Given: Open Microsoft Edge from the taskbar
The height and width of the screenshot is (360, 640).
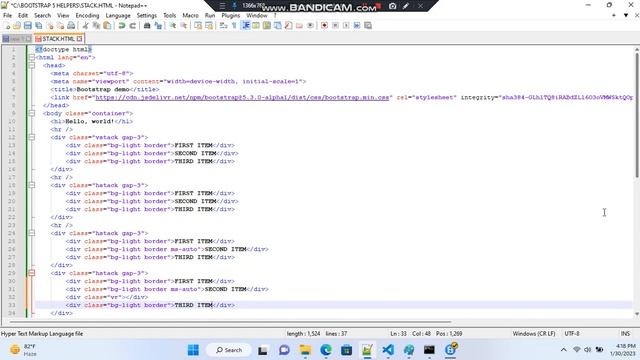Looking at the screenshot, I should (326, 350).
